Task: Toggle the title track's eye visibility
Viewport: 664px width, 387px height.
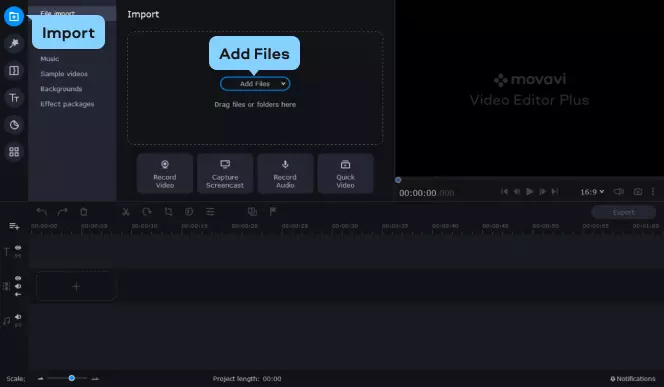Action: coord(18,248)
